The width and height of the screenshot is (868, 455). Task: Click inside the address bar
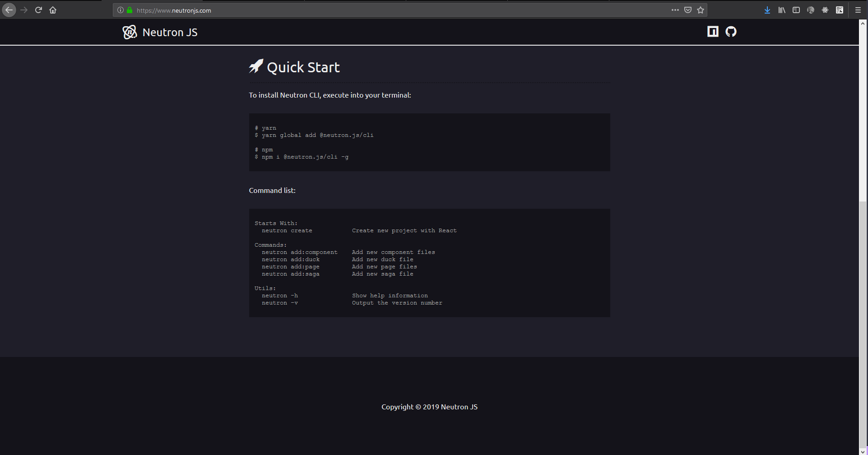(316, 9)
